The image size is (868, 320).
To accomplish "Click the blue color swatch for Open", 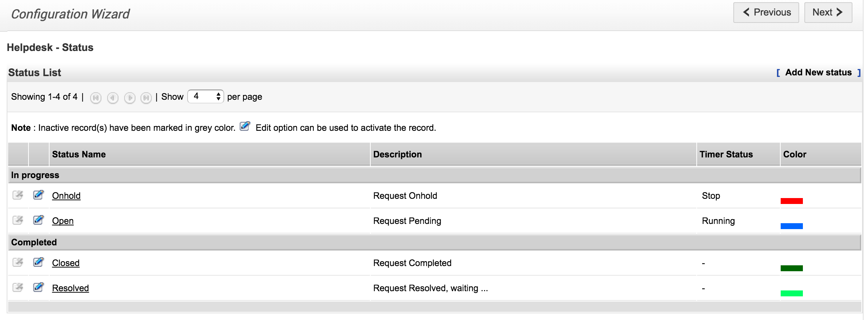I will click(791, 226).
